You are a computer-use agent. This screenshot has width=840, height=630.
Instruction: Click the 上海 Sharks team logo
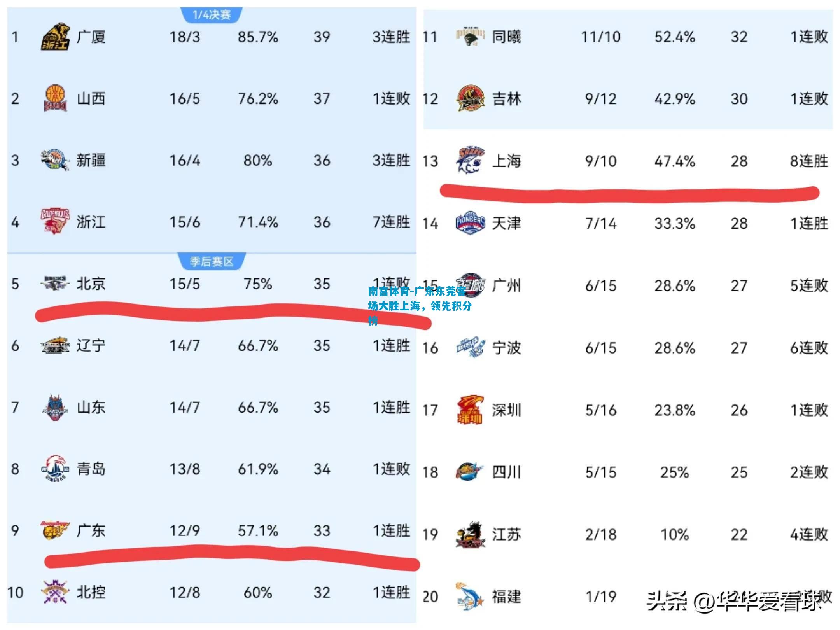click(470, 161)
